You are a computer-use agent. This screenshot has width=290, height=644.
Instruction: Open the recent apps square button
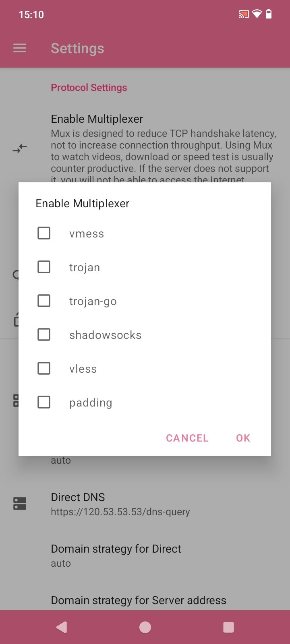228,627
